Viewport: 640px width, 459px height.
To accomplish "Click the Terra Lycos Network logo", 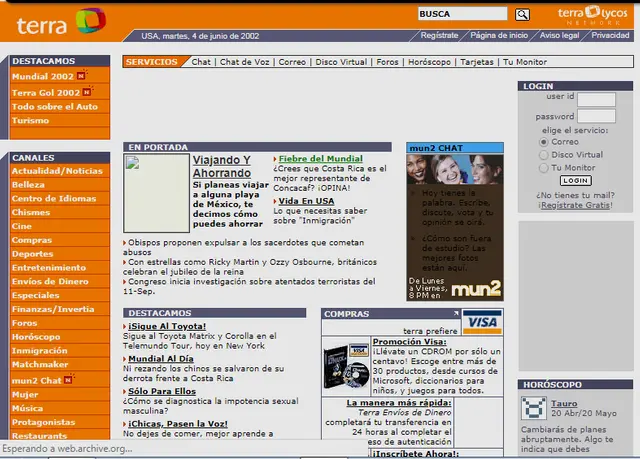I will [x=592, y=16].
